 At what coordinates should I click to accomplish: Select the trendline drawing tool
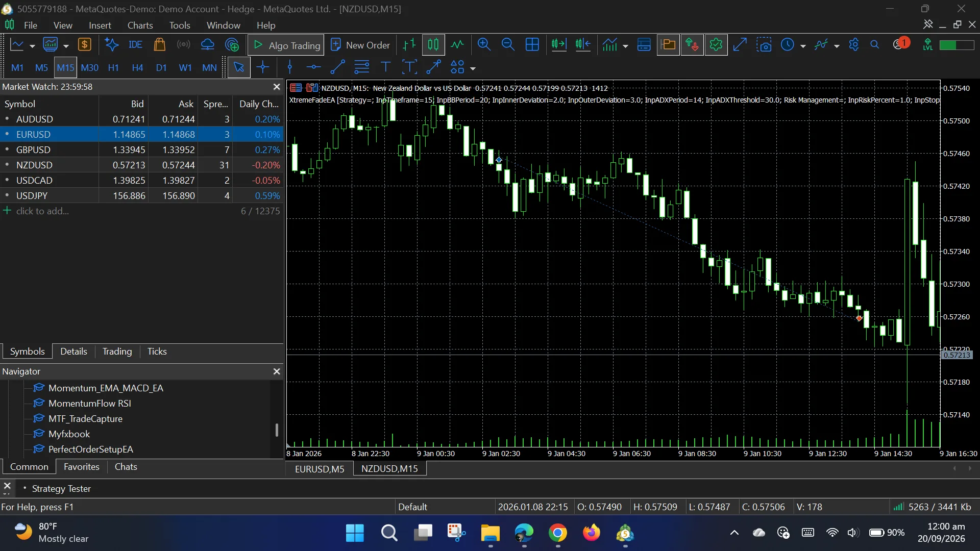click(337, 67)
